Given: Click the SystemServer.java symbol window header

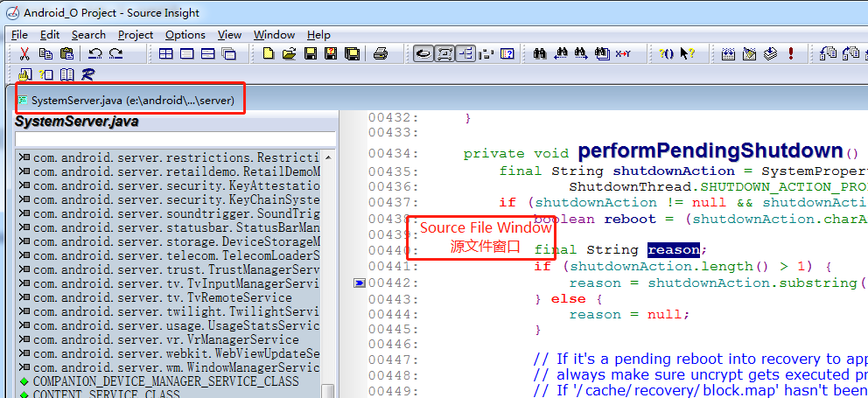Looking at the screenshot, I should pos(77,122).
